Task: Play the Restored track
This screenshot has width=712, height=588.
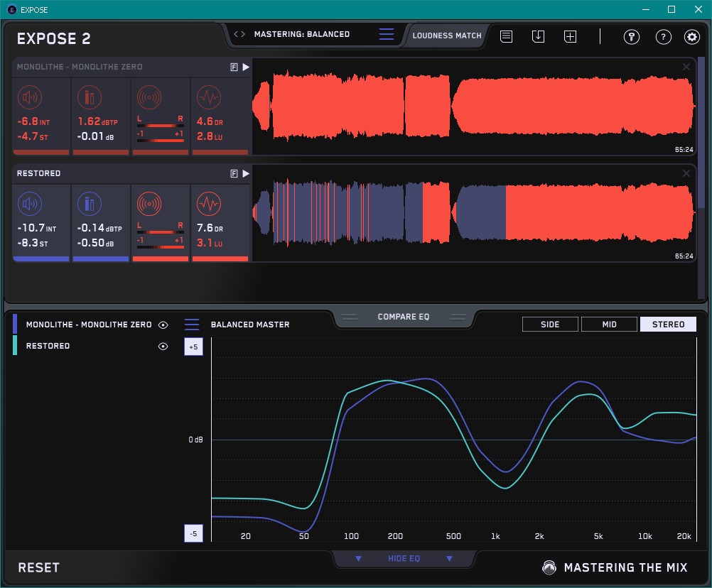Action: tap(246, 173)
